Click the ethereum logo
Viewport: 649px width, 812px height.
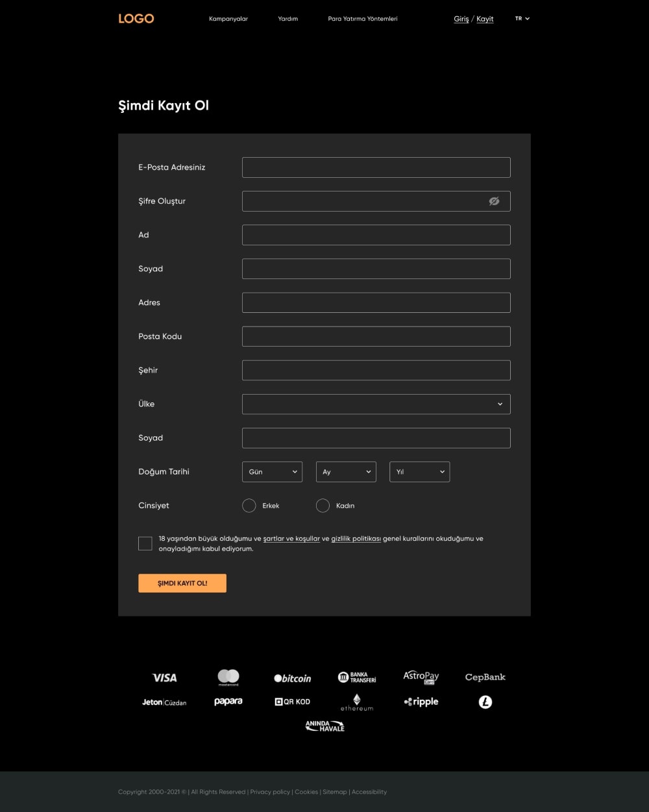357,702
